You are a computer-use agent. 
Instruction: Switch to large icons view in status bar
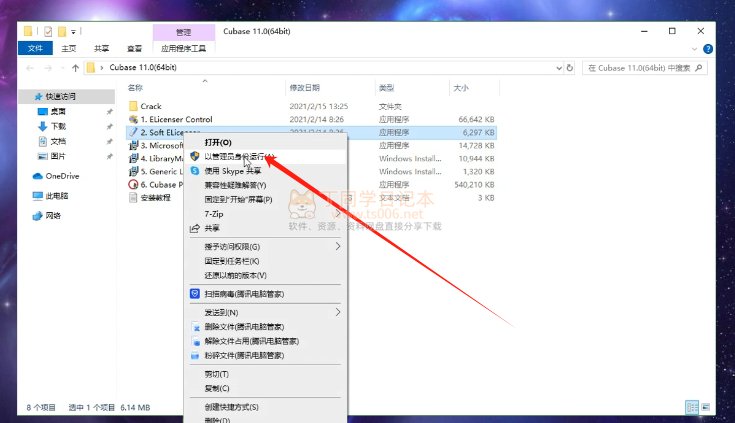click(x=705, y=407)
